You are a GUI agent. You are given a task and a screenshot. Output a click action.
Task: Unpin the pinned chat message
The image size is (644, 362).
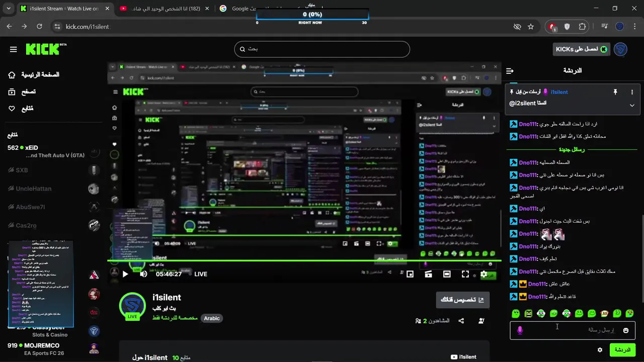click(x=615, y=92)
